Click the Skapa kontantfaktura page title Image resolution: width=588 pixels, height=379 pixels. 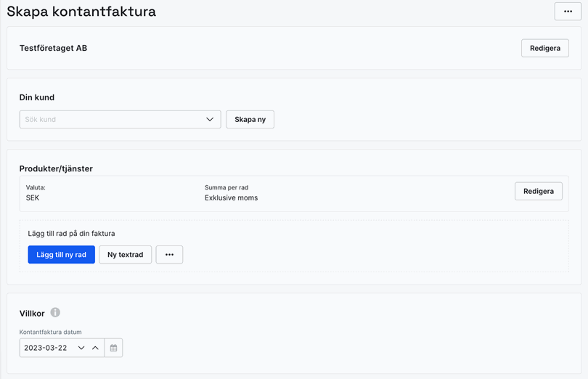[x=81, y=12]
